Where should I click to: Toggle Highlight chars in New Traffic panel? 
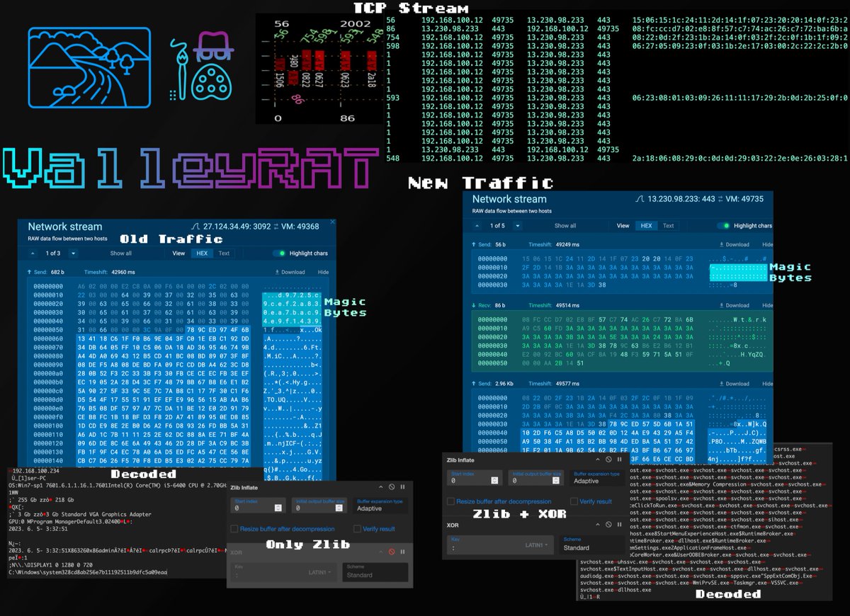(724, 226)
